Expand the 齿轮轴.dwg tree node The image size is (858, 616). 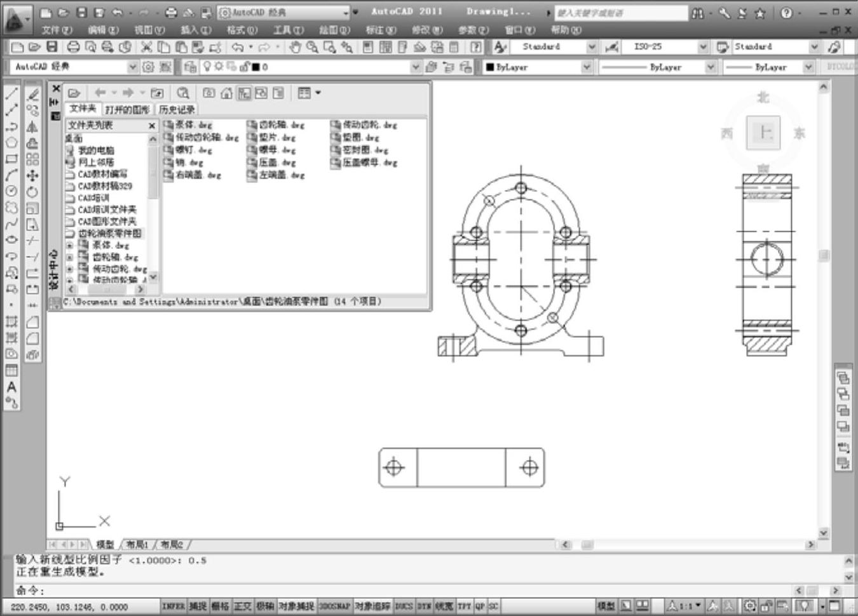pos(69,258)
